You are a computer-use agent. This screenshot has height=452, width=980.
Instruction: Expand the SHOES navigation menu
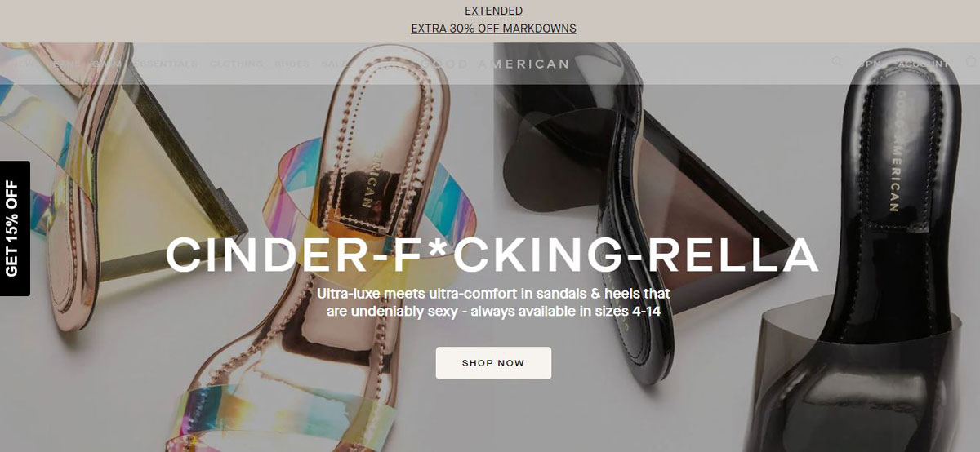(292, 64)
